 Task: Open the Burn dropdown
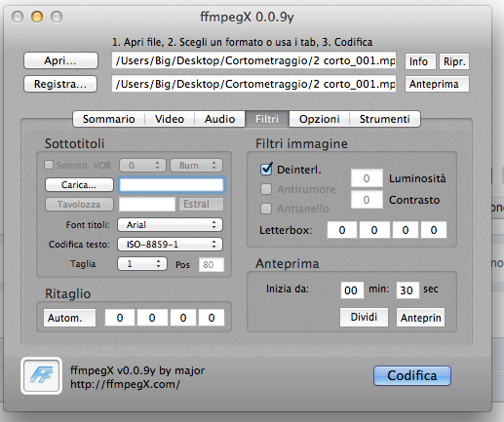pyautogui.click(x=197, y=166)
